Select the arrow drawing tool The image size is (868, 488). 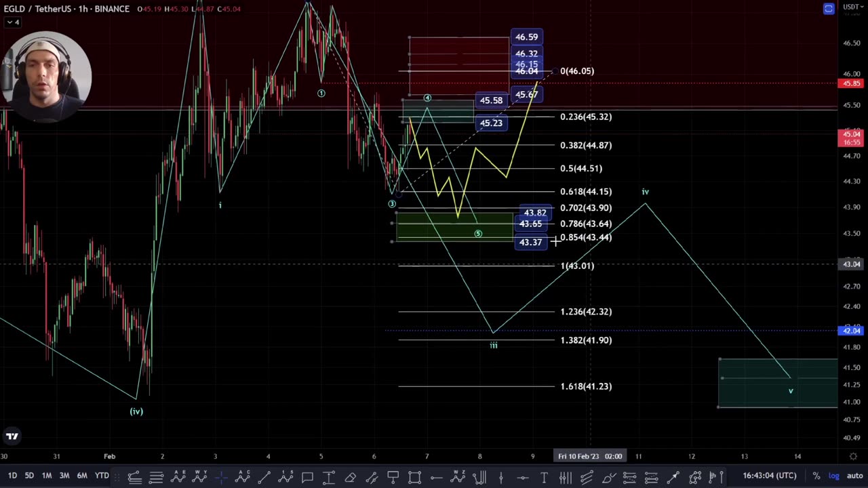tap(673, 478)
